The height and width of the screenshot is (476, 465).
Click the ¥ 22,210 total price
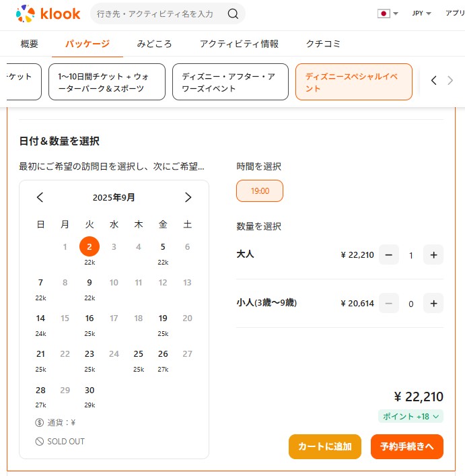[x=419, y=397]
